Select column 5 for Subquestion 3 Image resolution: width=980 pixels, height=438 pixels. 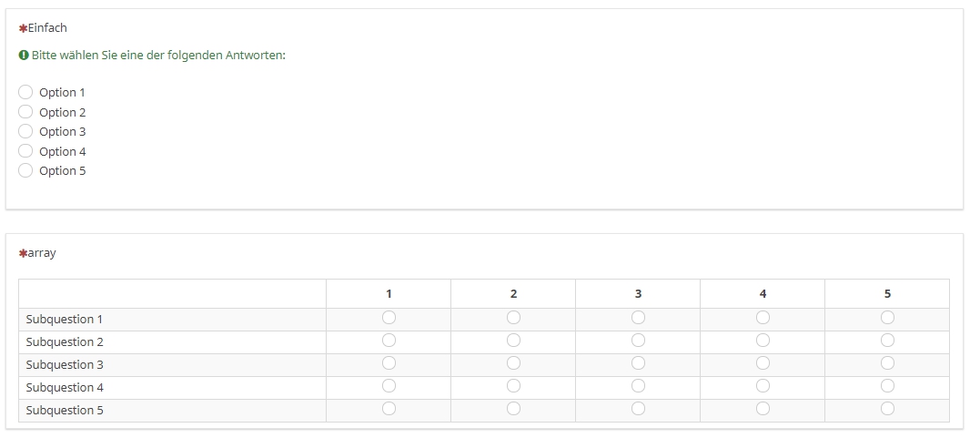point(887,363)
